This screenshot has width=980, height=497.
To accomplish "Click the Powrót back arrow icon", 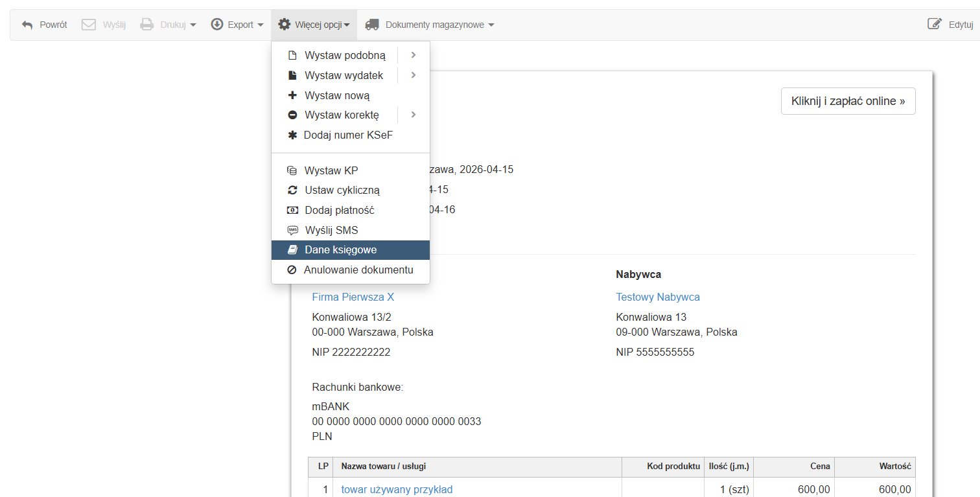I will [27, 25].
